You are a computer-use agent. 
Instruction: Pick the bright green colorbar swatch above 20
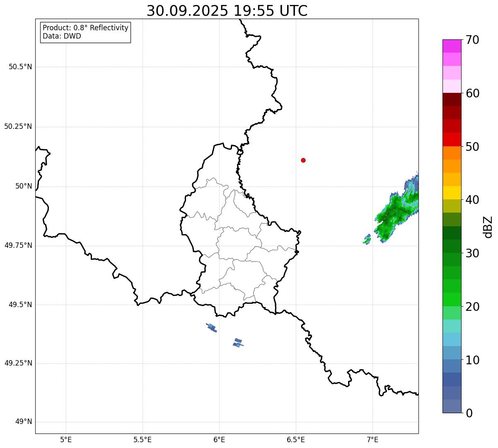click(452, 299)
